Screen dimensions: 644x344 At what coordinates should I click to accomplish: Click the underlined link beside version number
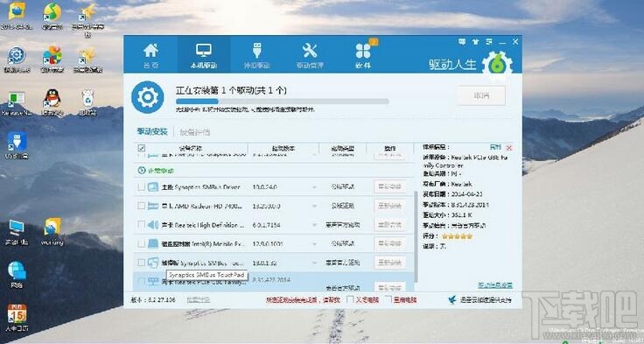198,300
